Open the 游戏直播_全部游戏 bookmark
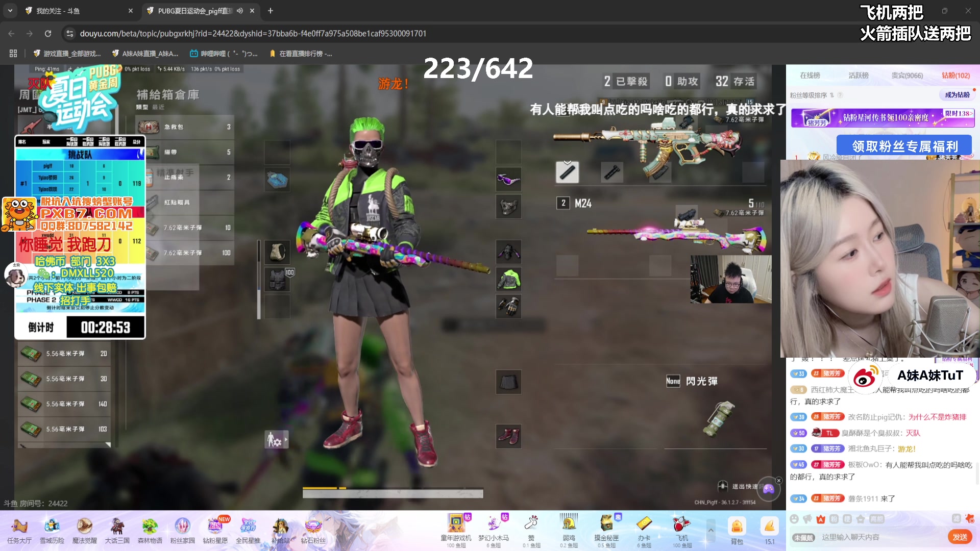 (67, 54)
